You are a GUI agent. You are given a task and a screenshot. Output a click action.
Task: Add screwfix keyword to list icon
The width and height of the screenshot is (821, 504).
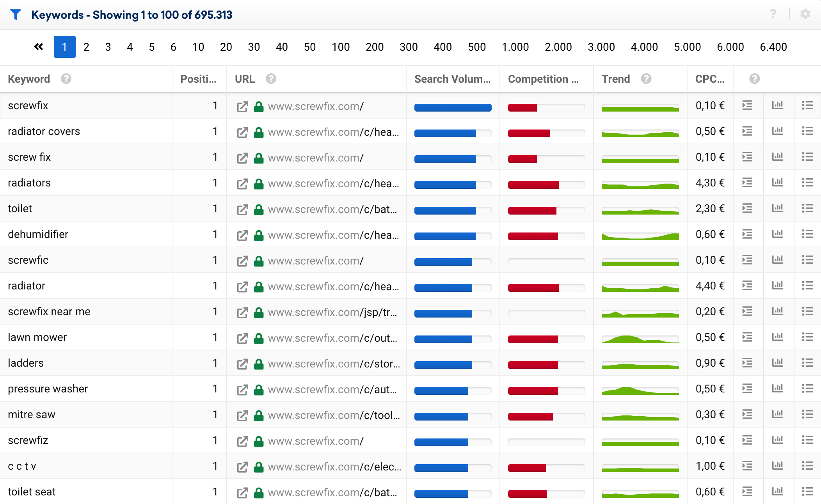click(808, 105)
